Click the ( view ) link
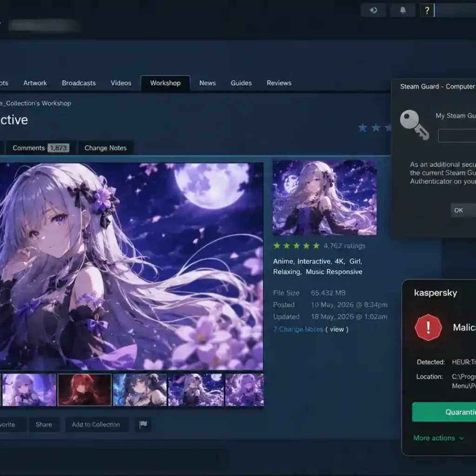The image size is (476, 476). 337,329
